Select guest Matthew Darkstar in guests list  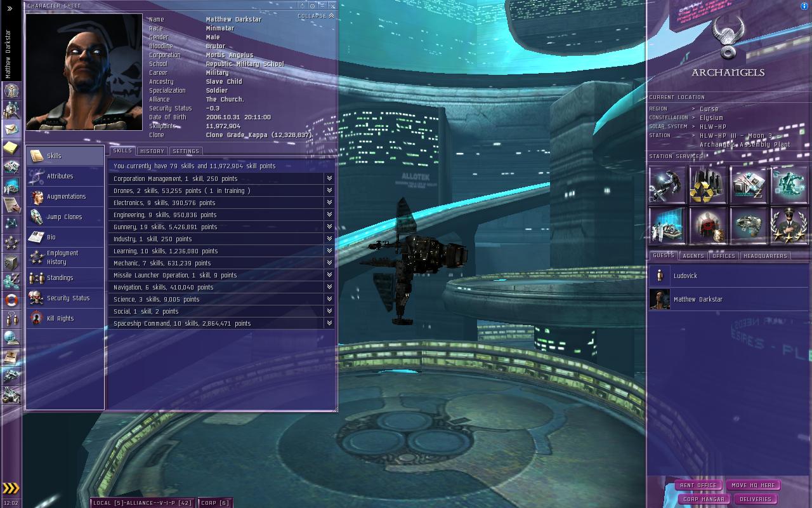click(728, 299)
